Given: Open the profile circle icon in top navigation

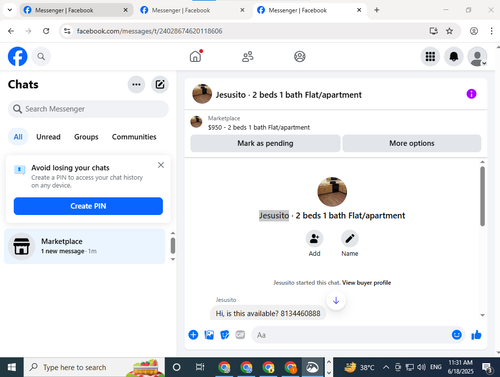Looking at the screenshot, I should pos(300,57).
